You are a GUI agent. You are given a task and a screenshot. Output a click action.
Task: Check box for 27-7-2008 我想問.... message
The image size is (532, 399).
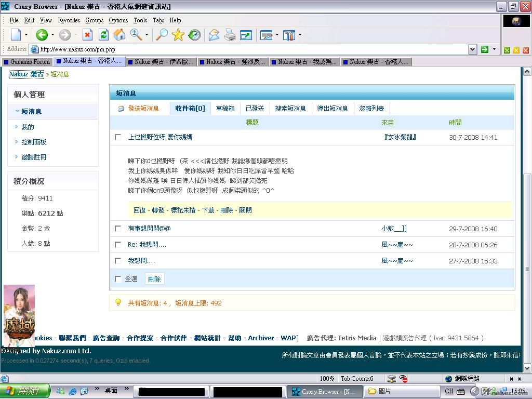coord(118,261)
